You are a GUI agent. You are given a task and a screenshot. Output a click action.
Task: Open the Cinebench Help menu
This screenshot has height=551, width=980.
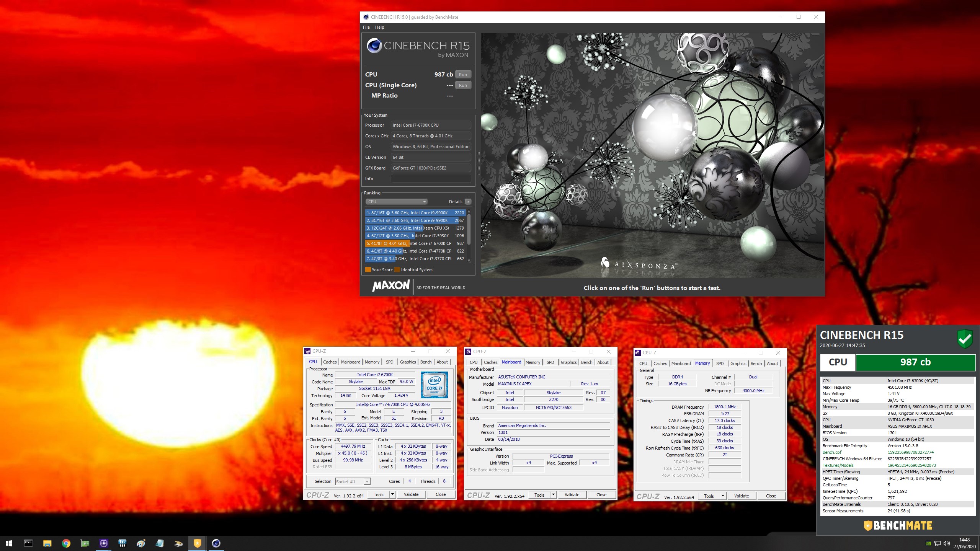click(379, 27)
